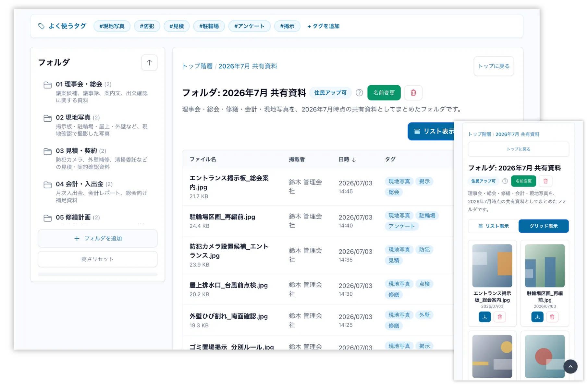The image size is (588, 390).
Task: Switch to リスト表示 in mobile panel
Action: (x=494, y=226)
